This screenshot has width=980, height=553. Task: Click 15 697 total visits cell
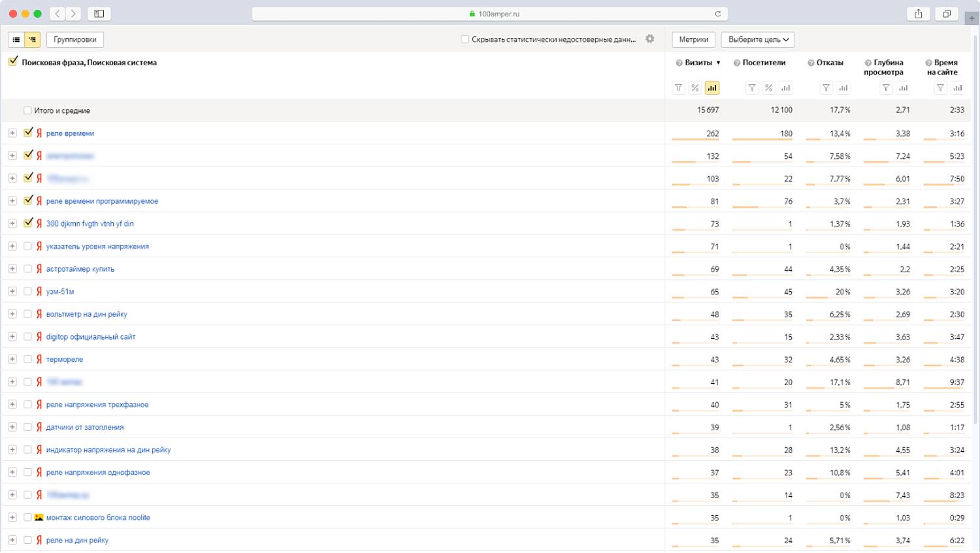pos(708,110)
